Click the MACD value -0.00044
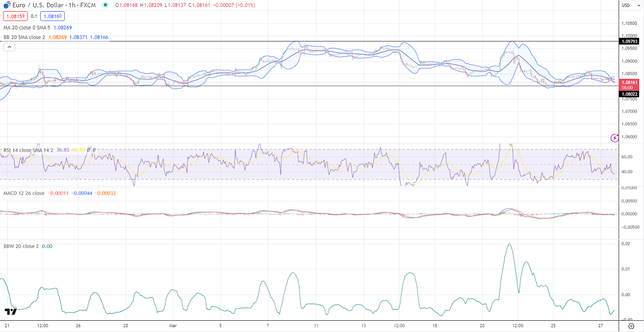The image size is (644, 332). tap(82, 193)
